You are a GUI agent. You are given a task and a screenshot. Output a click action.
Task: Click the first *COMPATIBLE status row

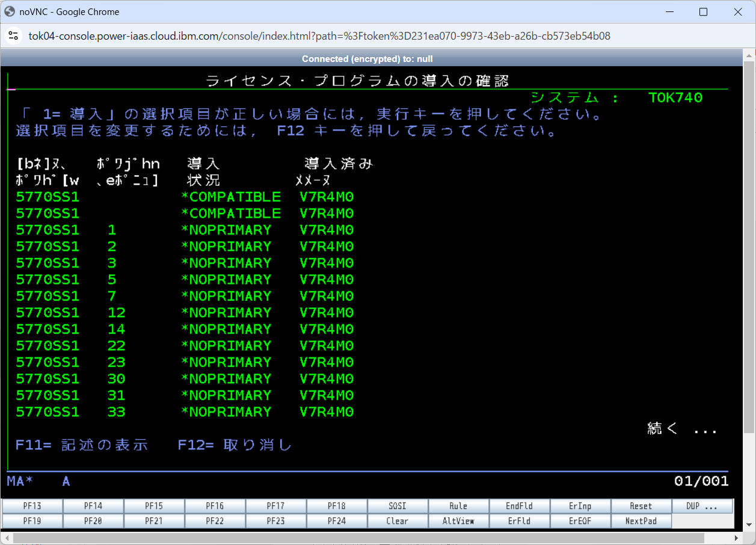pos(185,197)
